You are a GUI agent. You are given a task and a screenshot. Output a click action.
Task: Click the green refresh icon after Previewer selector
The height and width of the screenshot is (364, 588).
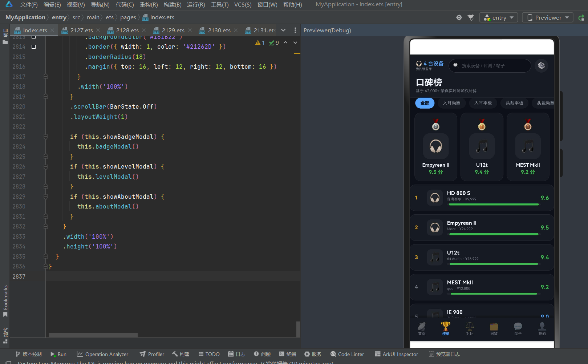pos(581,17)
